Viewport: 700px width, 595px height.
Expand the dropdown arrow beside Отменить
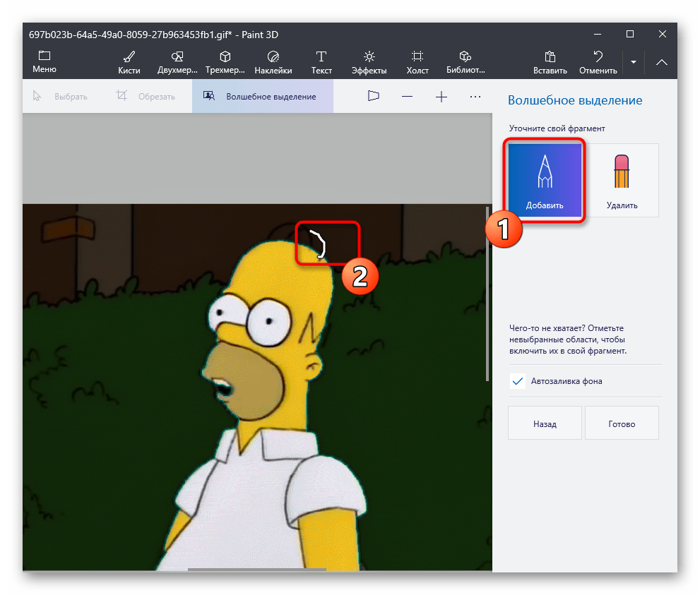tap(634, 62)
